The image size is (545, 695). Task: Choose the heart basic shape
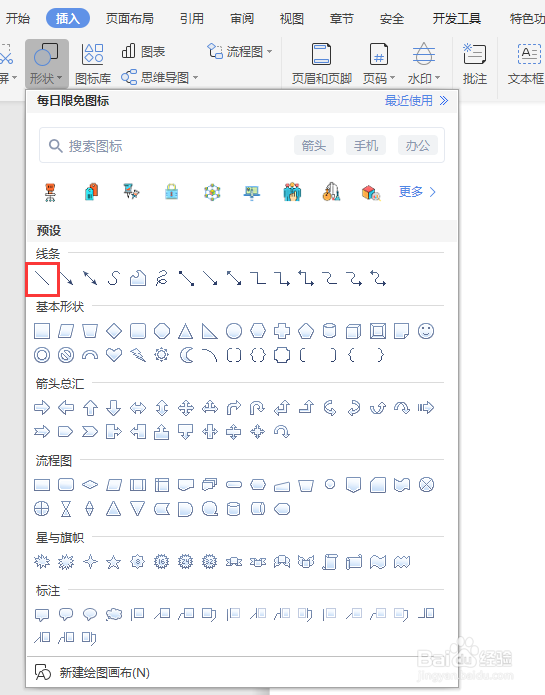coord(114,355)
